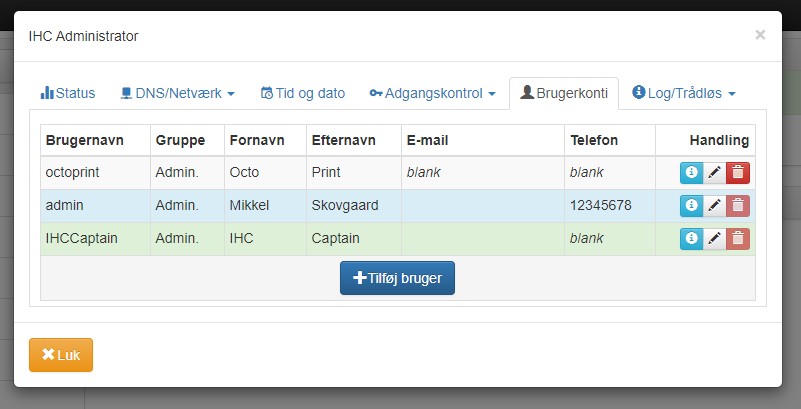Edit the octoprint user with pencil icon
Screen dimensions: 801x409
point(714,173)
